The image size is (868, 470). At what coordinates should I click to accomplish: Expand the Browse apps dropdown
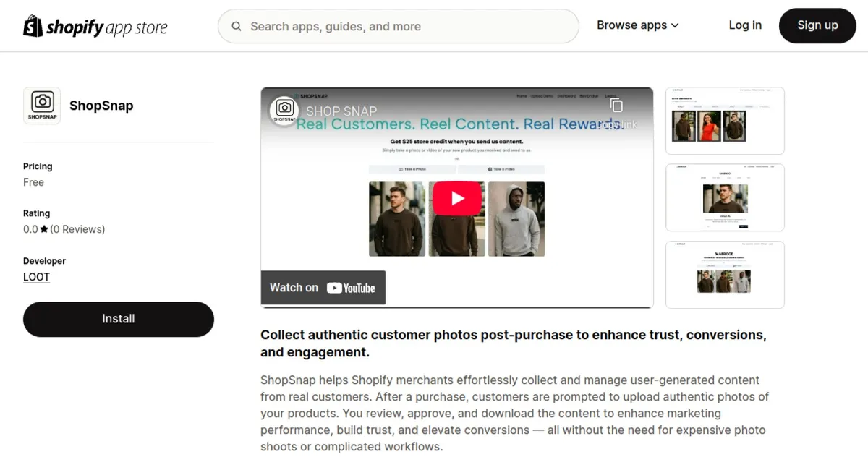click(638, 25)
